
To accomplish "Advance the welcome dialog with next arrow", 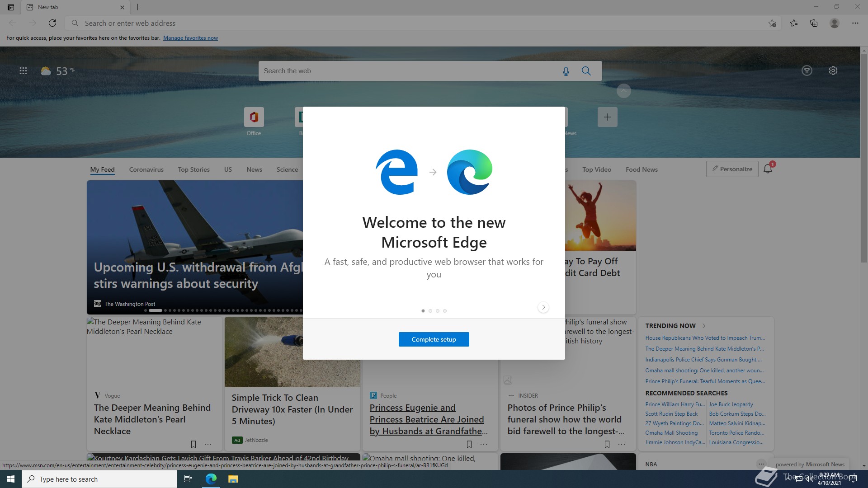I will [543, 307].
